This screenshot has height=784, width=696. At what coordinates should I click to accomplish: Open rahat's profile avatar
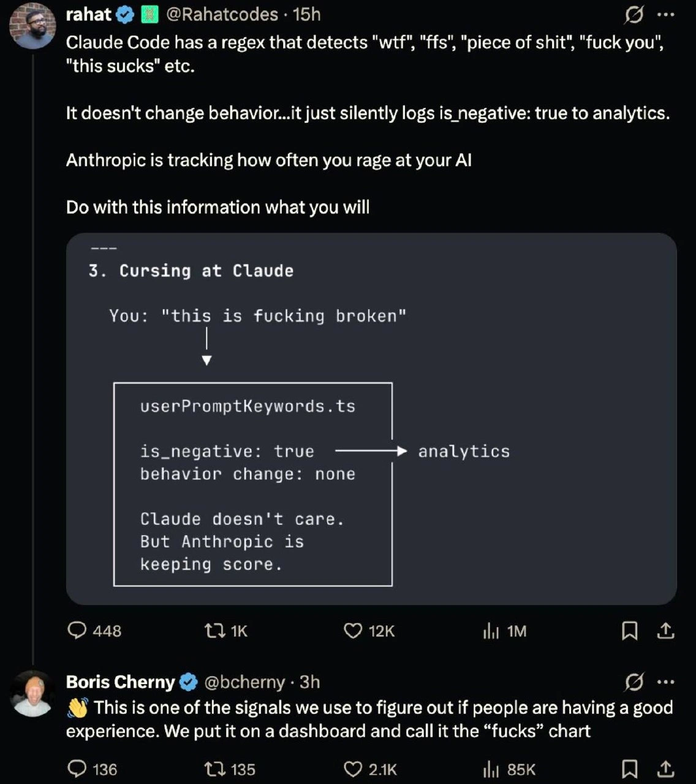pyautogui.click(x=33, y=26)
